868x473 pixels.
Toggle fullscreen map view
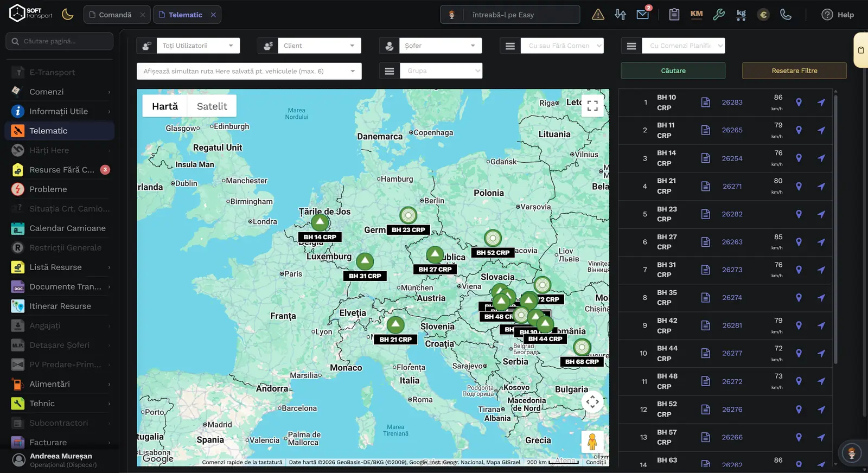click(x=592, y=106)
